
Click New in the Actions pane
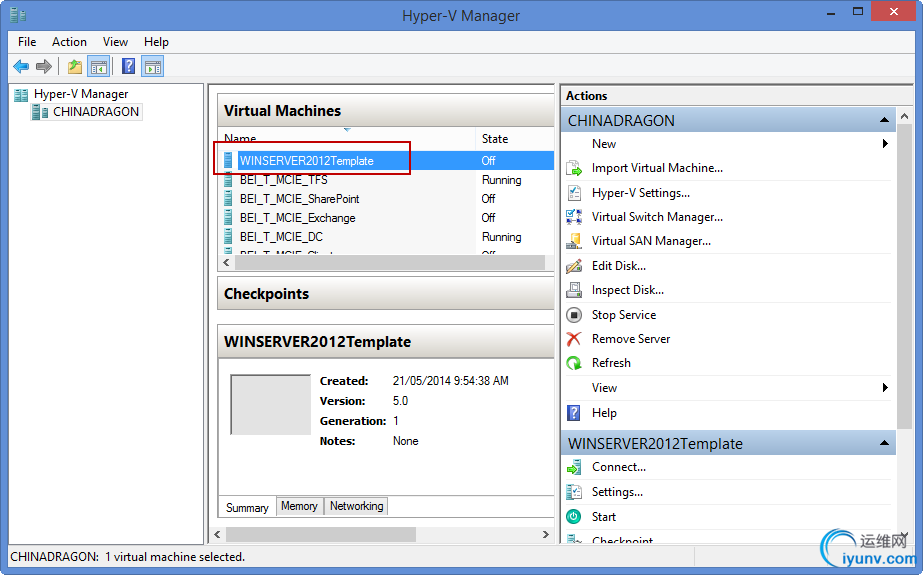click(604, 144)
